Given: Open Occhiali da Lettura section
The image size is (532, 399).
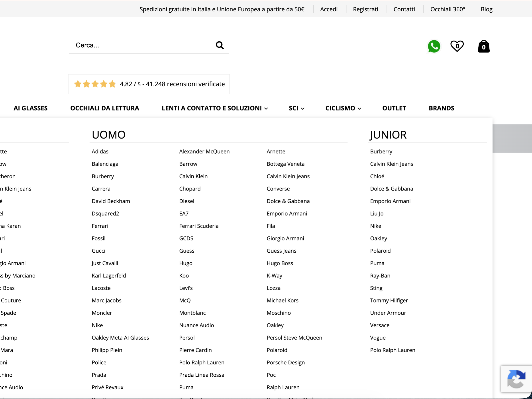Looking at the screenshot, I should point(105,108).
